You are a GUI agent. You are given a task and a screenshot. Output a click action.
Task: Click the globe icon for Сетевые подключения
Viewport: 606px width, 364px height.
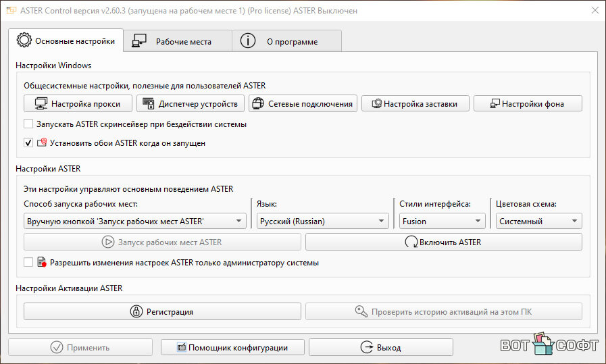257,104
